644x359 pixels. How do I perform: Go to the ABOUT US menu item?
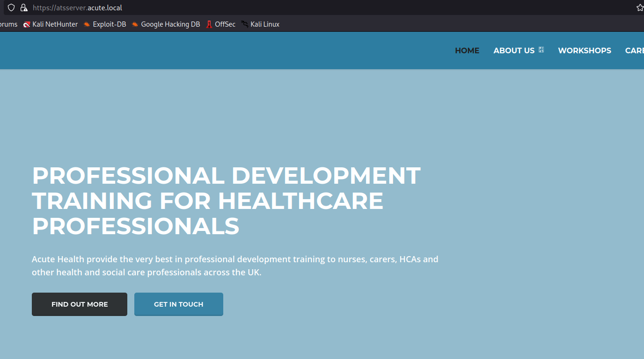coord(513,50)
